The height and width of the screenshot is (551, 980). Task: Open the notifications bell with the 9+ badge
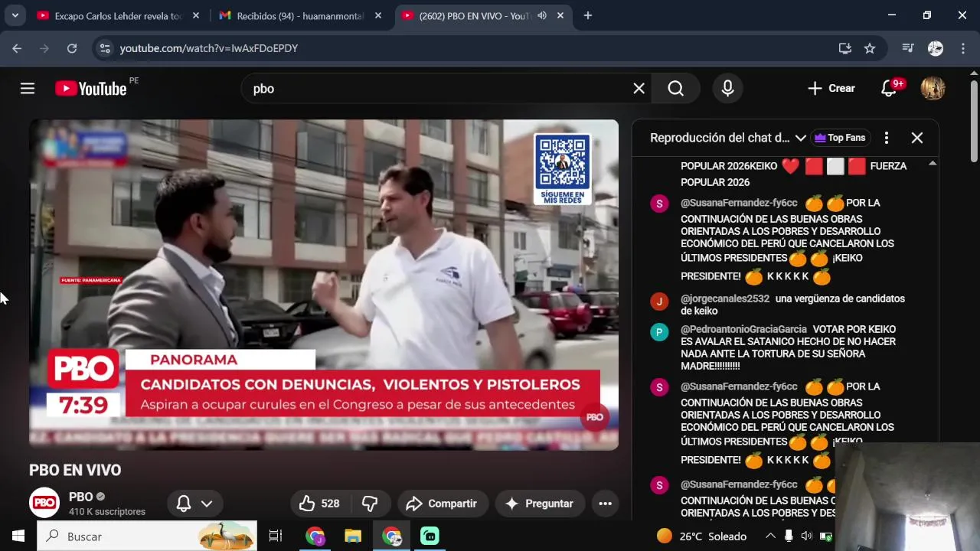point(890,89)
